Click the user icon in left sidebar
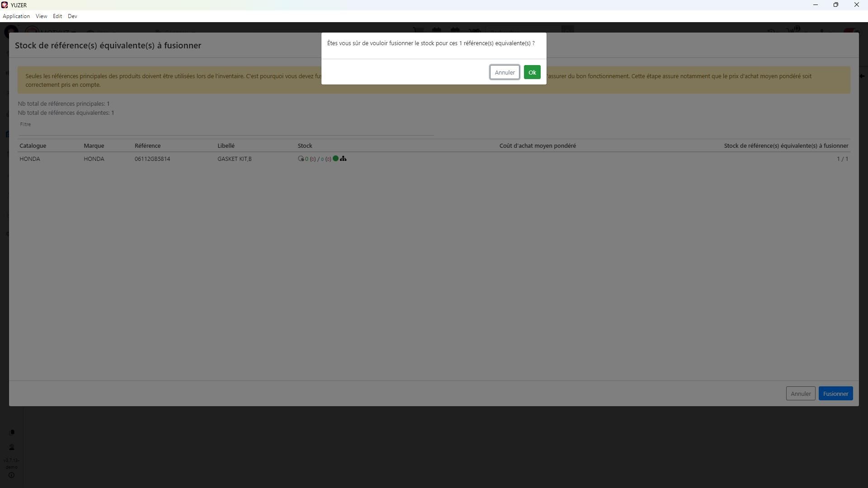Image resolution: width=868 pixels, height=488 pixels. [x=12, y=447]
